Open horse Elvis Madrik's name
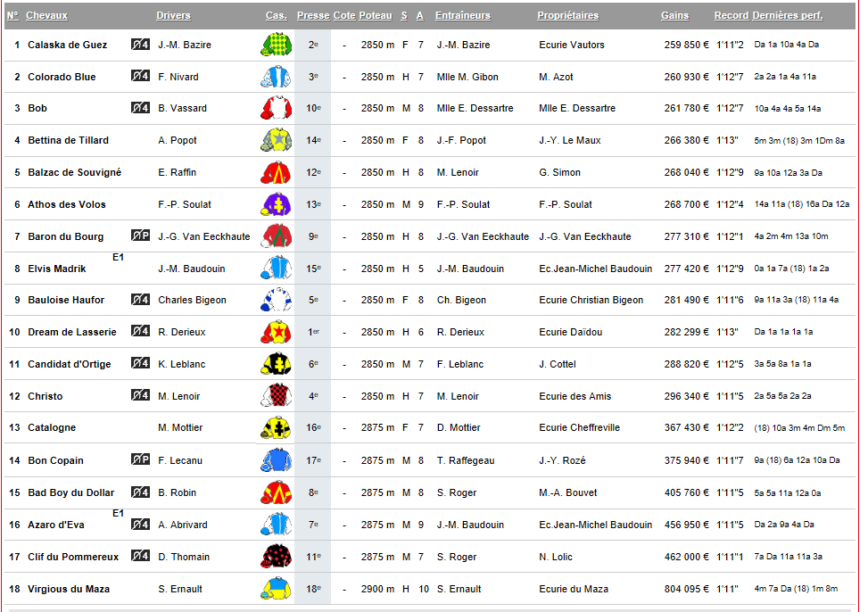Image resolution: width=868 pixels, height=612 pixels. point(59,269)
